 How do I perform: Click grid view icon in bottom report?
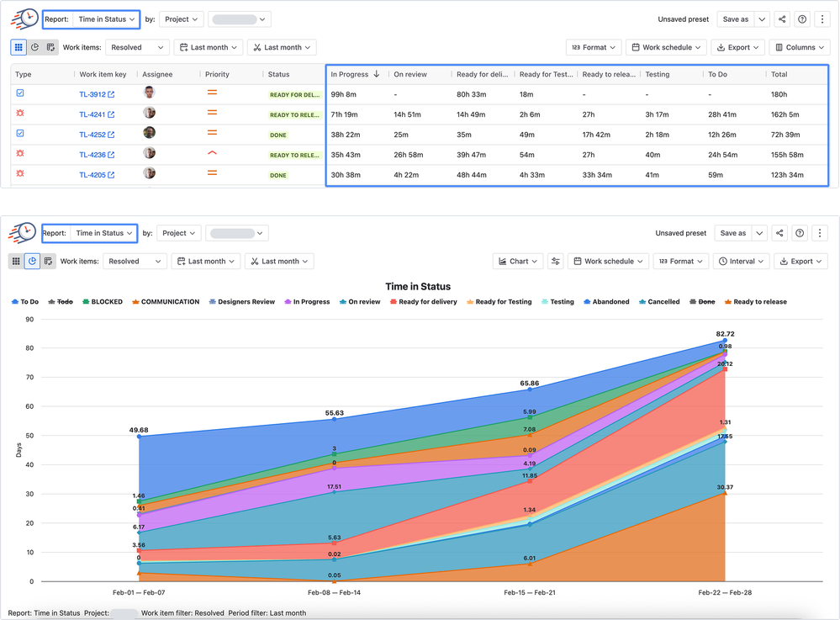(x=16, y=261)
